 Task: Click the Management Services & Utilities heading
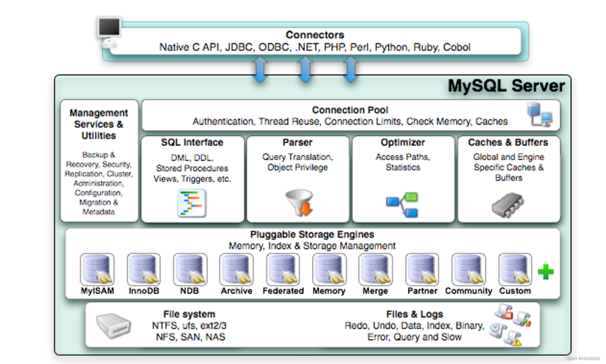(99, 124)
